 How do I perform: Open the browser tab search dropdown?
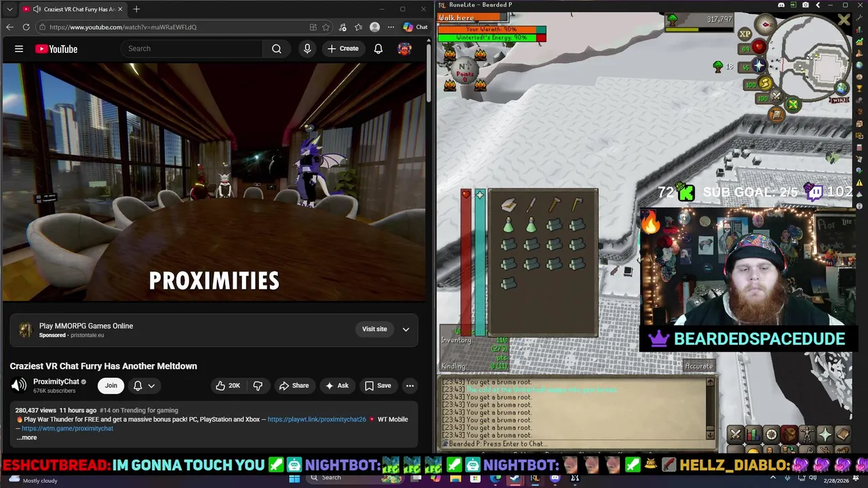(8, 9)
